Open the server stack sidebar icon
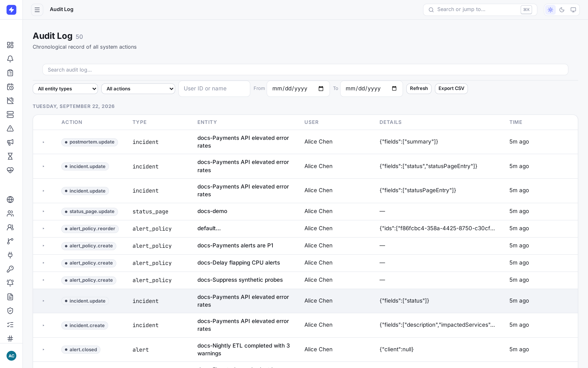 10,114
